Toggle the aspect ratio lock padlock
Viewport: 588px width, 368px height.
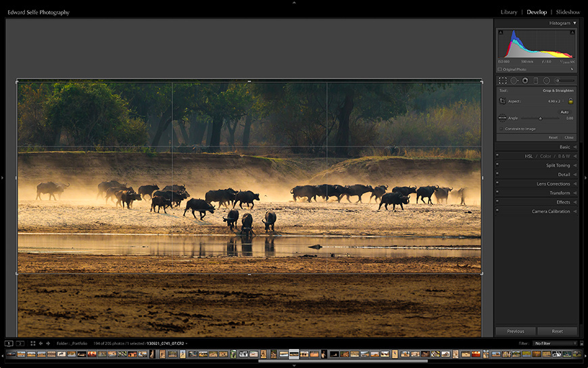tap(570, 101)
